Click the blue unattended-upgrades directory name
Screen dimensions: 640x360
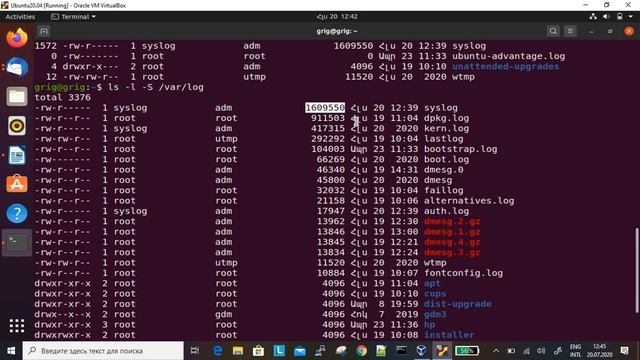(505, 67)
